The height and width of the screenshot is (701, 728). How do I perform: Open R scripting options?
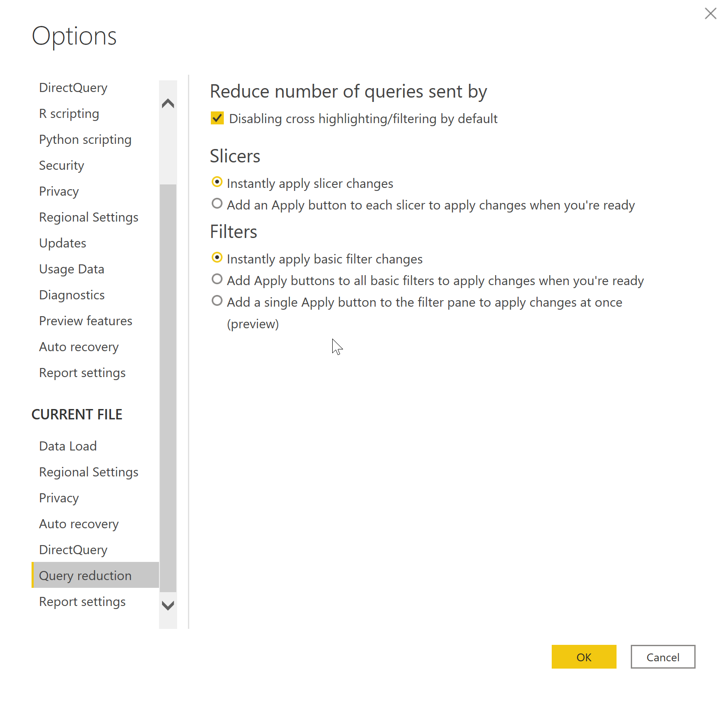coord(69,114)
